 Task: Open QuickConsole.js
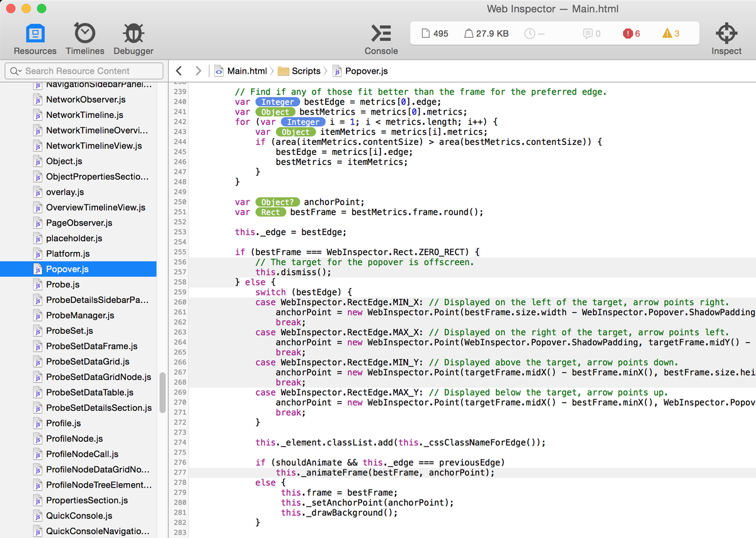pyautogui.click(x=78, y=516)
